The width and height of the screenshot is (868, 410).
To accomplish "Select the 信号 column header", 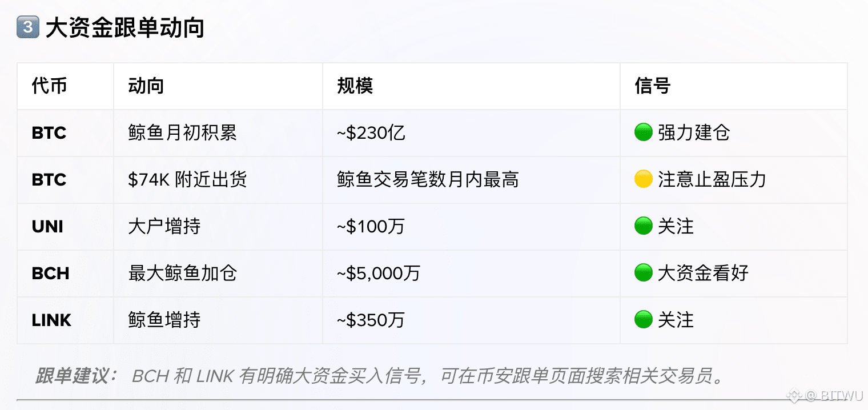I will (x=652, y=86).
